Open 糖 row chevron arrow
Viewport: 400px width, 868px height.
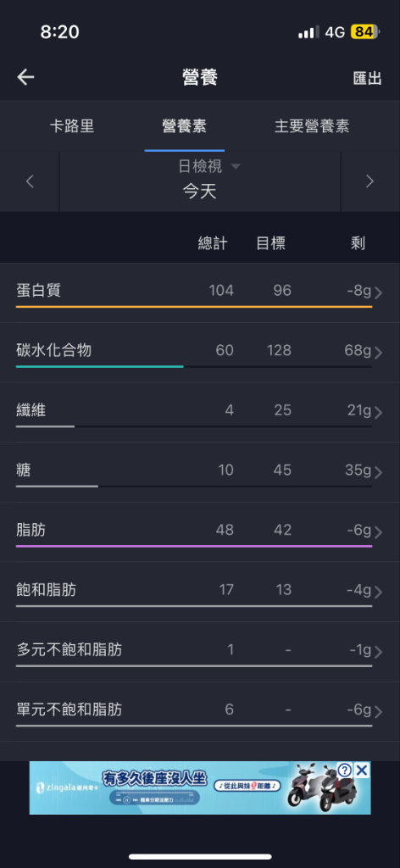pyautogui.click(x=379, y=472)
